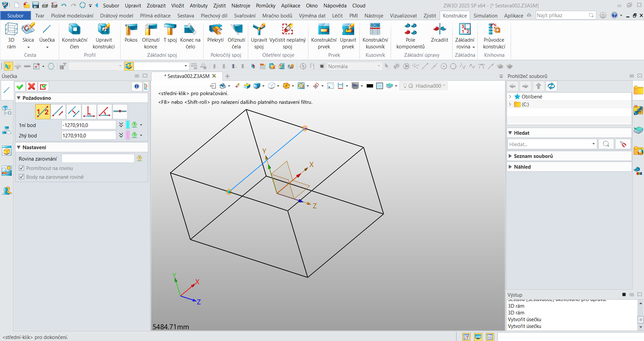Select Překrytí advanced joint
The height and width of the screenshot is (341, 644).
(215, 33)
